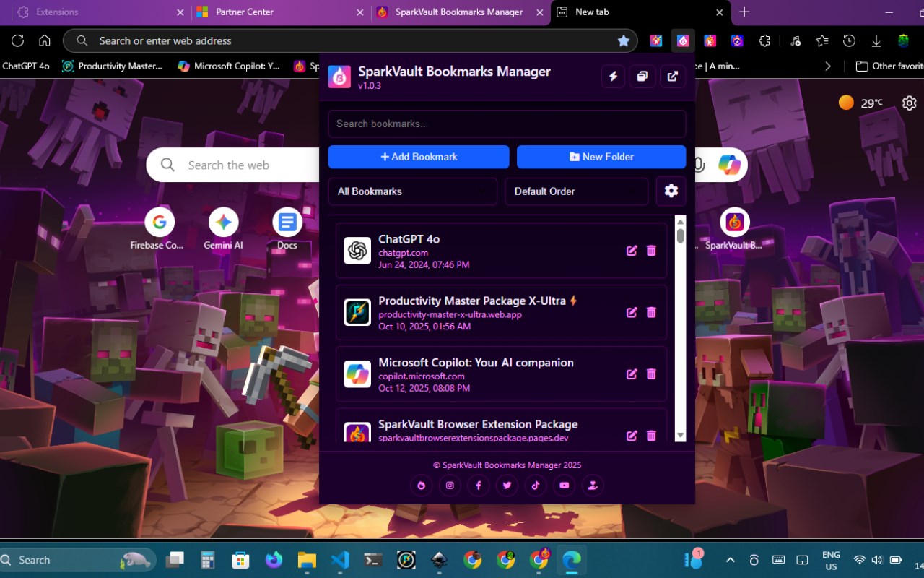
Task: Click the donate hand-heart icon in footer
Action: 593,486
